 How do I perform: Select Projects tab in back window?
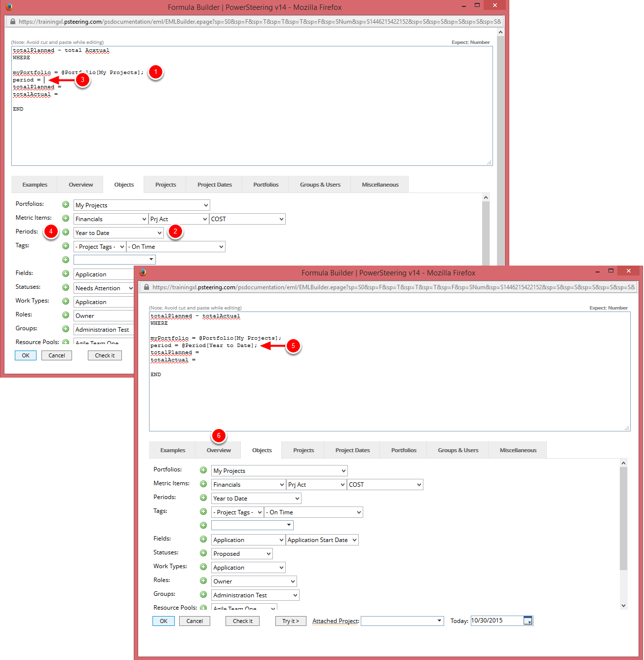(x=165, y=185)
